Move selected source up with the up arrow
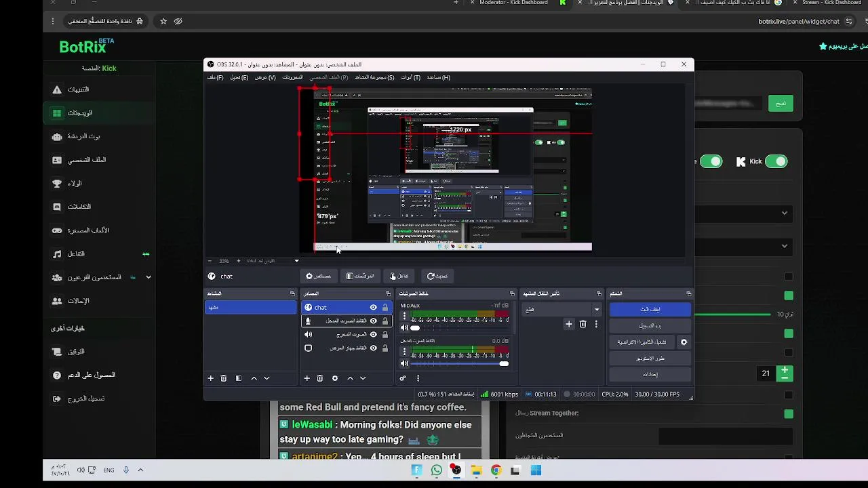 pyautogui.click(x=350, y=378)
